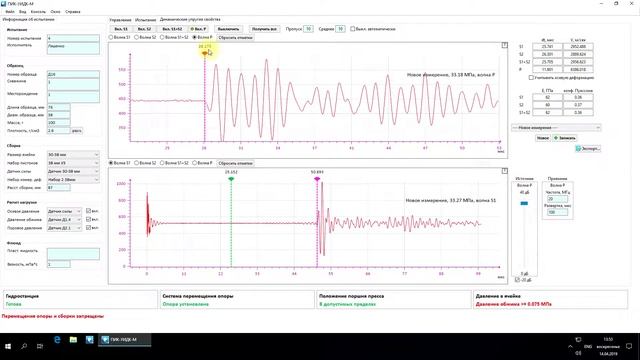Image resolution: width=640 pixels, height=360 pixels.
Task: Click the Пласт. жидкость input field
Action: (73, 253)
